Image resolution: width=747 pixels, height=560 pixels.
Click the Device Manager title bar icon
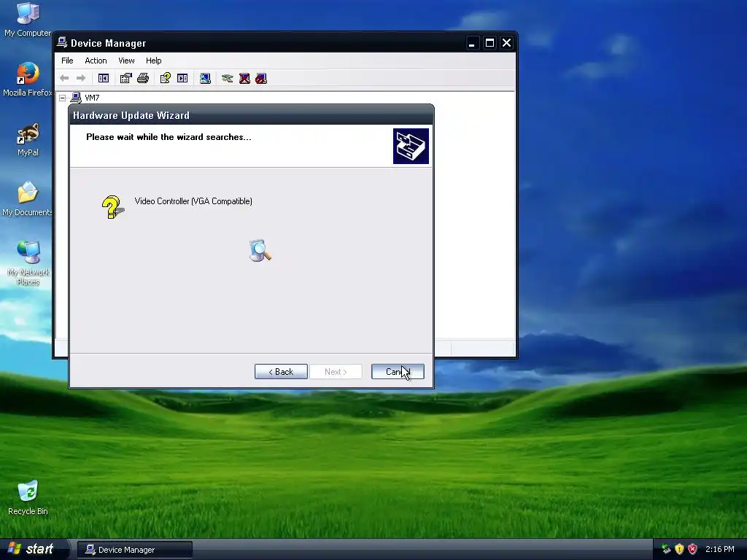coord(62,42)
